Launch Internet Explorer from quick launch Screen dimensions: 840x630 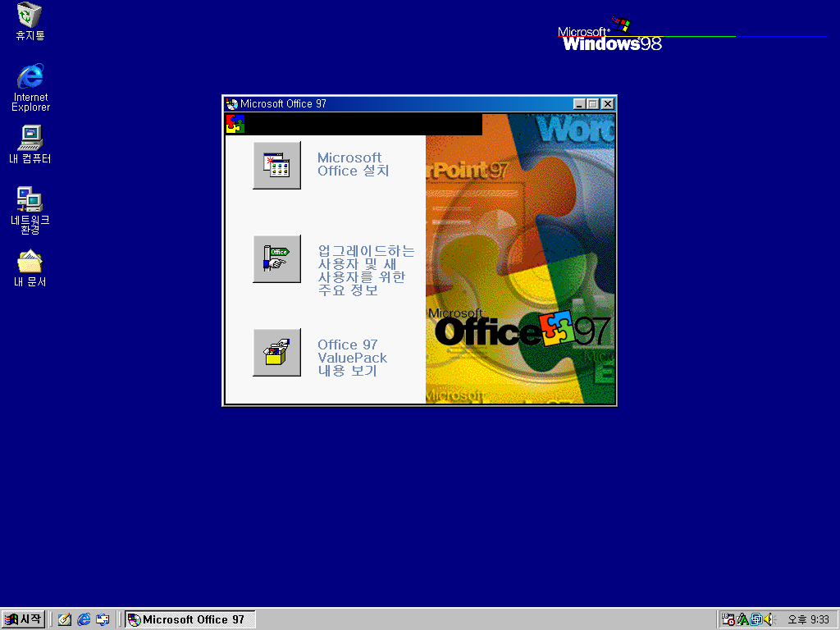coord(84,619)
